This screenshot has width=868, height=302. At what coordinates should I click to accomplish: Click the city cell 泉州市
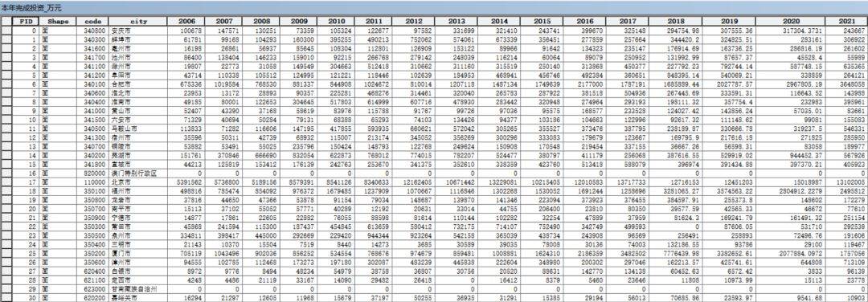[138, 235]
